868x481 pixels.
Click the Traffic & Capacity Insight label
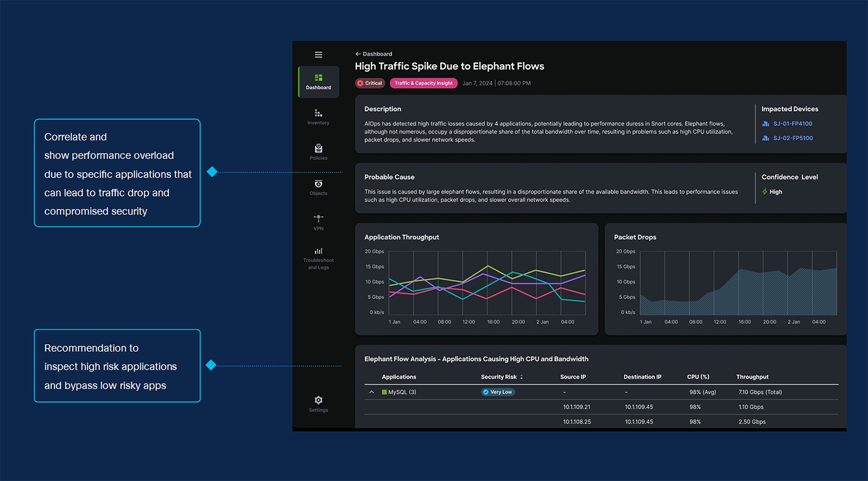pyautogui.click(x=423, y=83)
